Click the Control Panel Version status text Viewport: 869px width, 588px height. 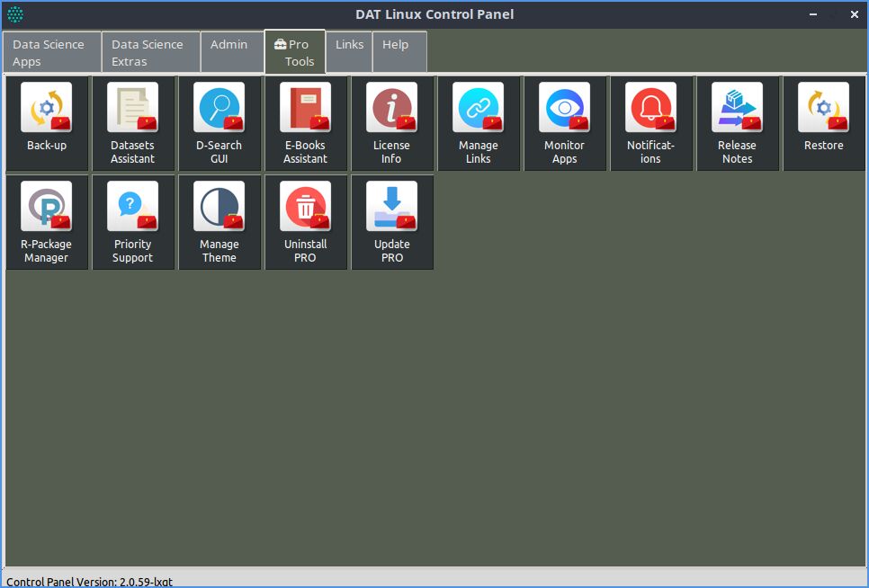pyautogui.click(x=90, y=582)
